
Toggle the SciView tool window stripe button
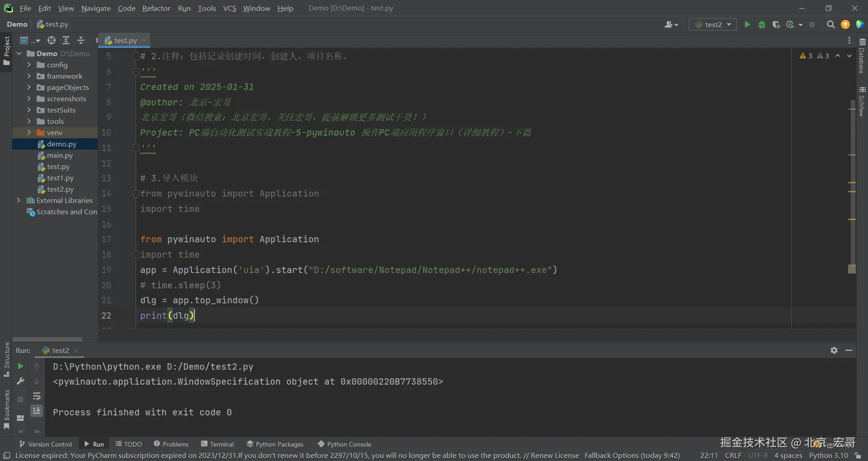[862, 101]
